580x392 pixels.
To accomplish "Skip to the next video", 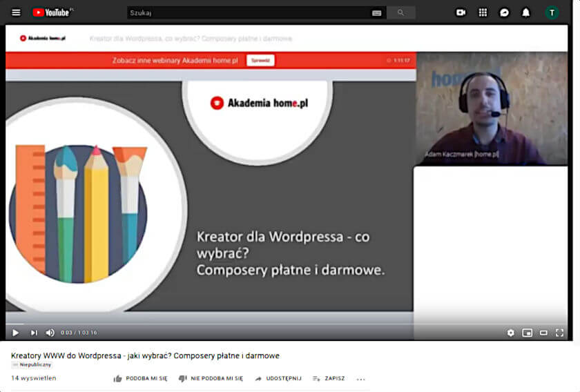I will pos(34,333).
